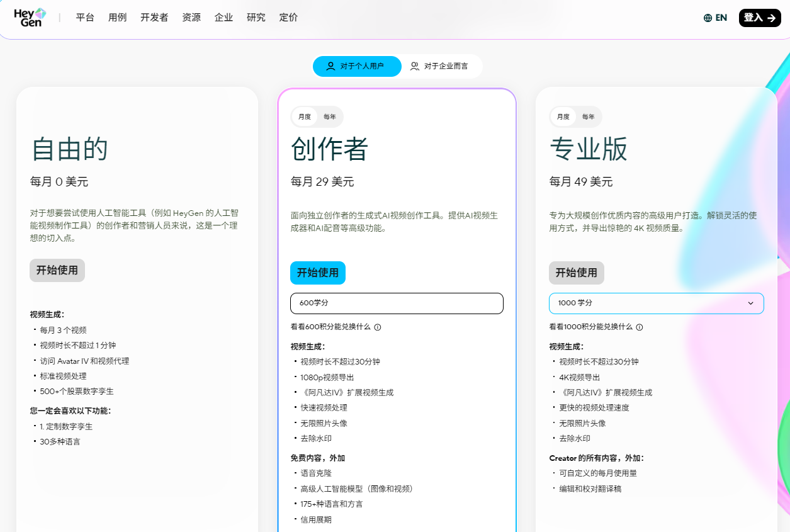790x532 pixels.
Task: Click 4K视频导出 feature
Action: (x=580, y=378)
